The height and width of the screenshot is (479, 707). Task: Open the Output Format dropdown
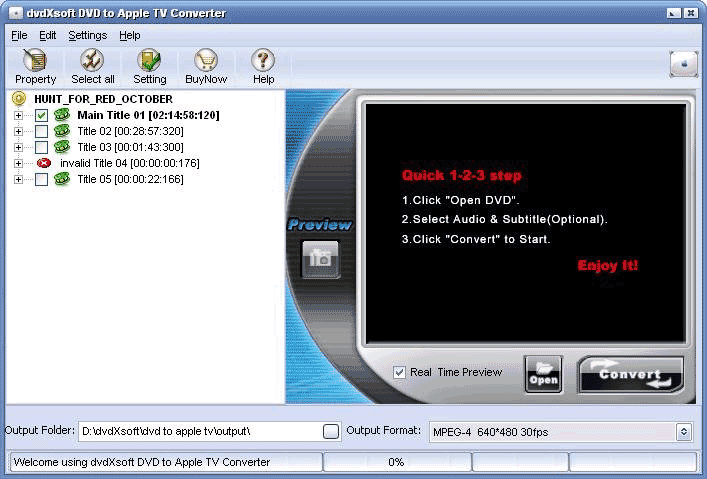[x=684, y=432]
